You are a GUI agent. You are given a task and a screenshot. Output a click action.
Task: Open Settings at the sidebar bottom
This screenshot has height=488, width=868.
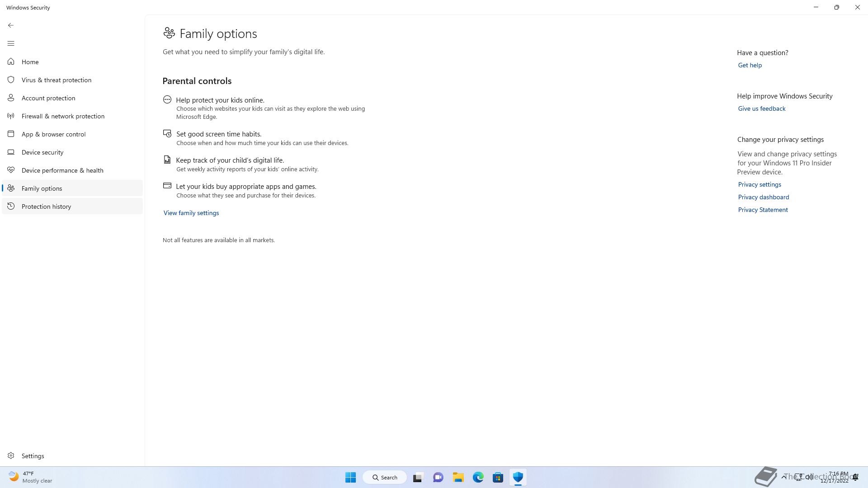pos(72,456)
